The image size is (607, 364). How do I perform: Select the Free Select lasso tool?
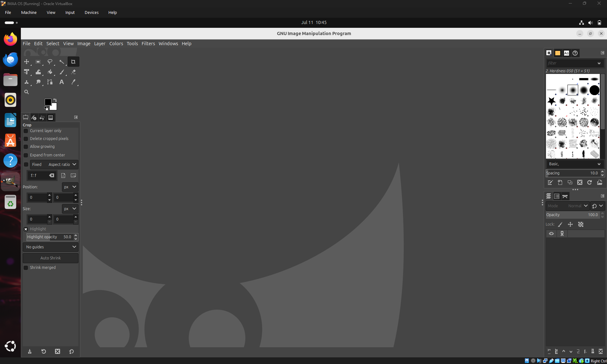50,62
